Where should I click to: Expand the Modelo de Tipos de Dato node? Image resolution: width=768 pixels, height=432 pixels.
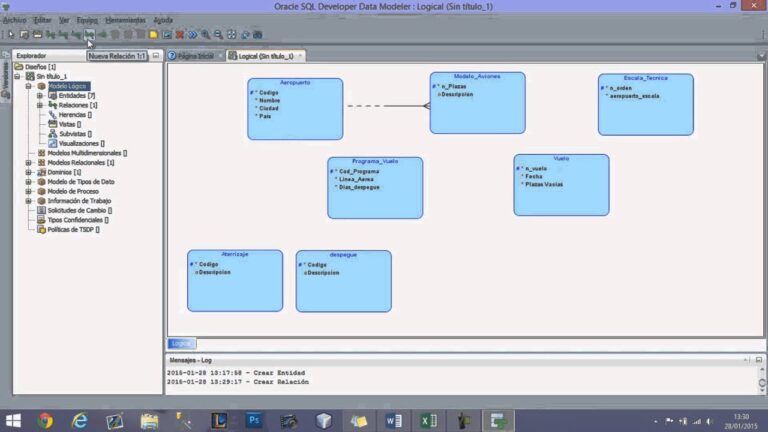tap(28, 182)
